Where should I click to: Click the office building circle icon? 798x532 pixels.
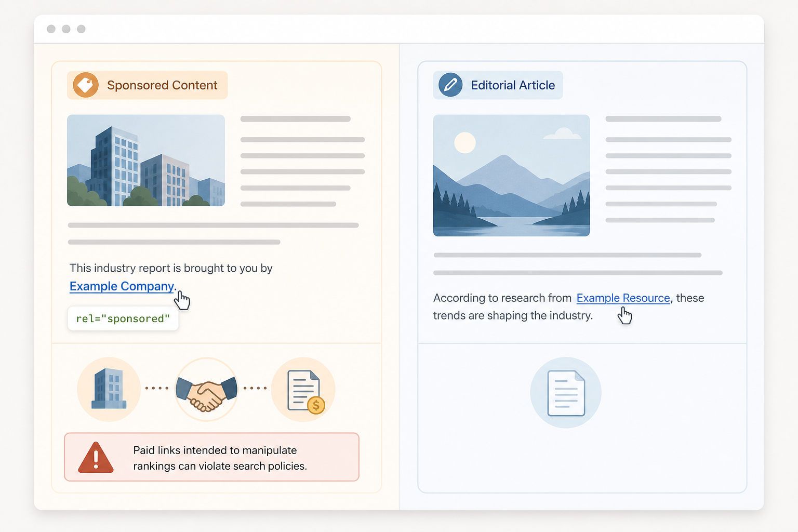109,389
